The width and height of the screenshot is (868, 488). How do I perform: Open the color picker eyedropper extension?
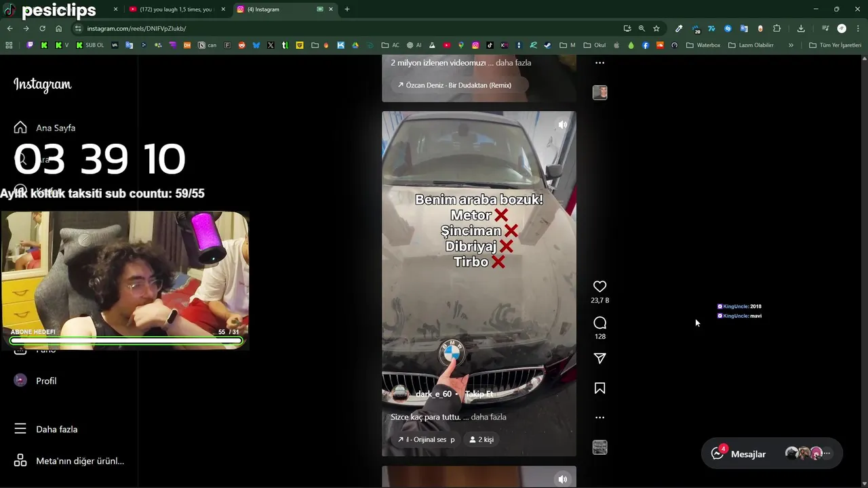coord(679,28)
